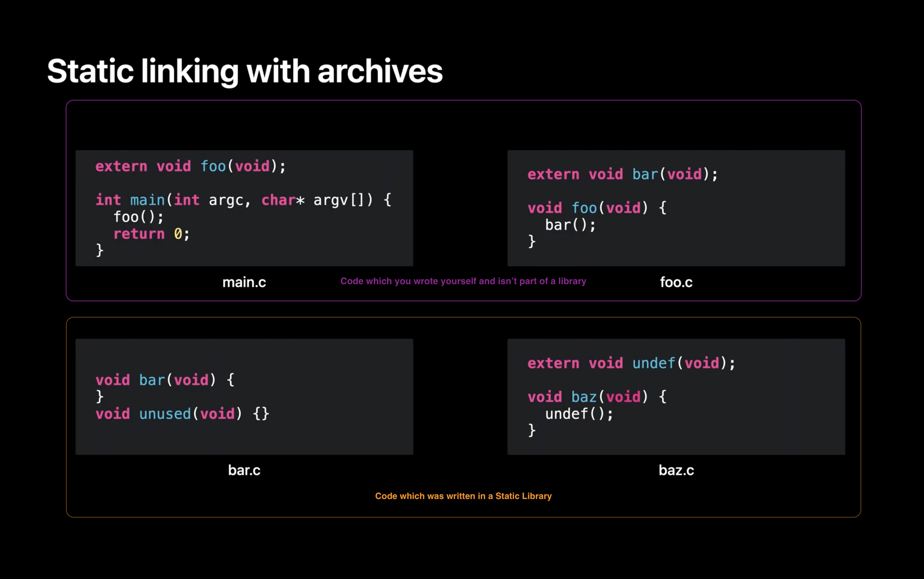Click the baz.c file label
The image size is (924, 579).
[x=676, y=470]
